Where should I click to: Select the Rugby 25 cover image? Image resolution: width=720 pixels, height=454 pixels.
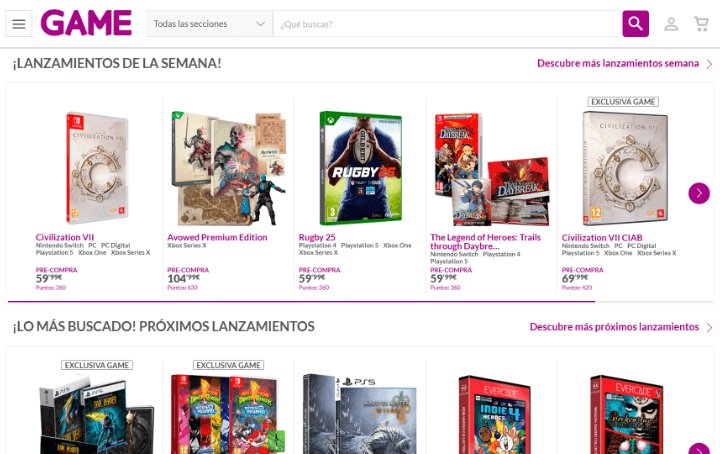point(360,168)
